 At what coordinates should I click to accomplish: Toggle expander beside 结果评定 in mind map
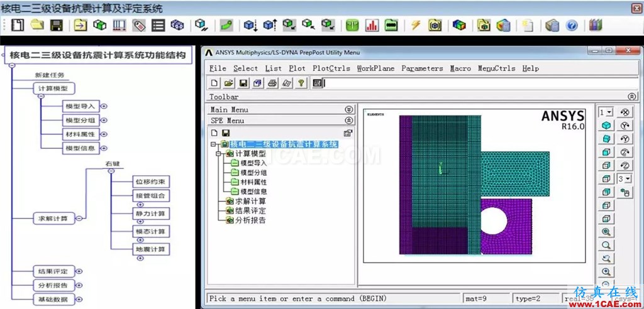(79, 271)
